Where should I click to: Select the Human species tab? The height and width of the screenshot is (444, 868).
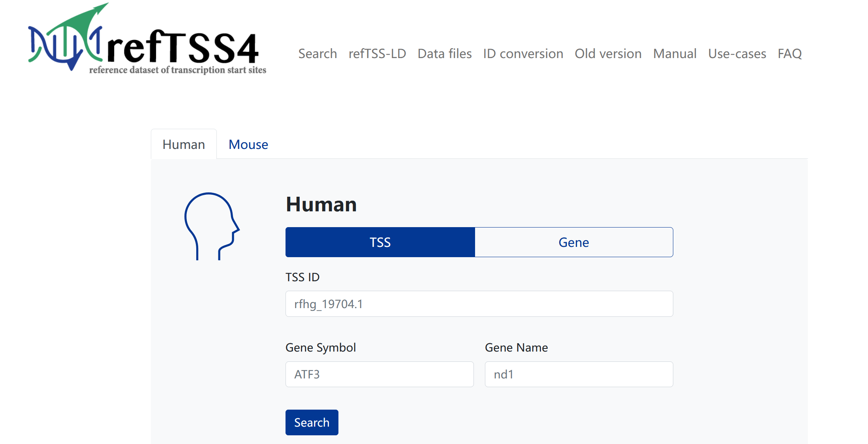[x=184, y=145]
